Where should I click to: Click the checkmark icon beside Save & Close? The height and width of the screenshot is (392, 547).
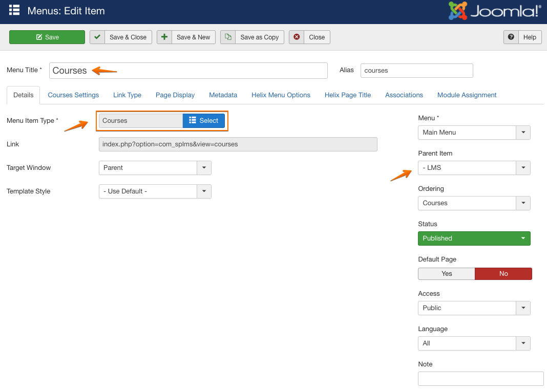[x=97, y=37]
